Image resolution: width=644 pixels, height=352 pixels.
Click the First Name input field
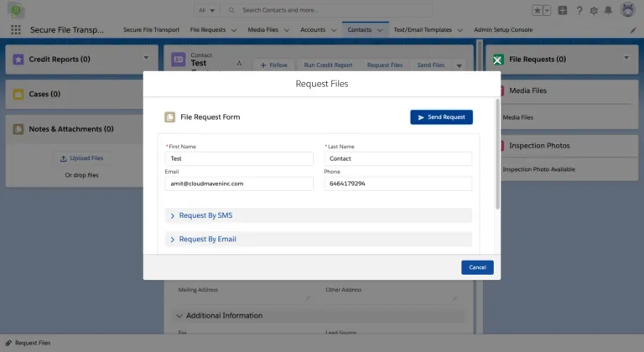click(x=239, y=158)
